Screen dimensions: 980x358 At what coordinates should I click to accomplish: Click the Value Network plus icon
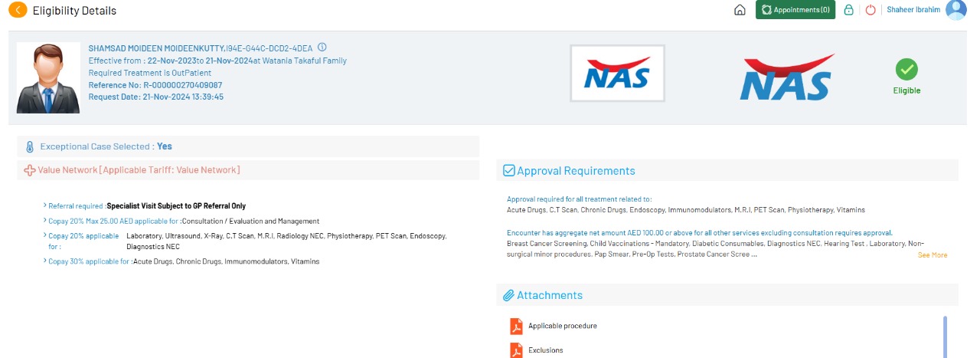click(30, 170)
